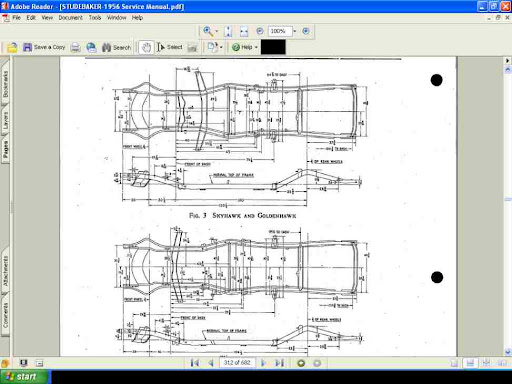
Task: Select Single Page layout icon
Action: pos(454,363)
